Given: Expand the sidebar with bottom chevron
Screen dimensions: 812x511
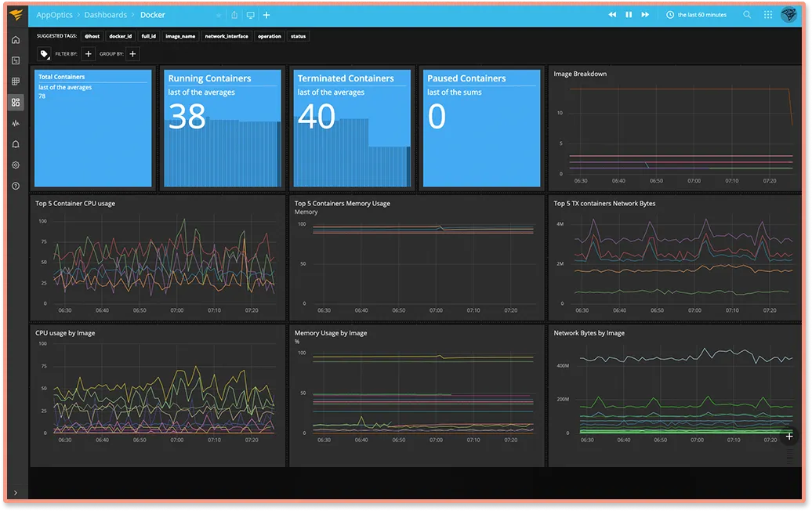Looking at the screenshot, I should tap(16, 492).
